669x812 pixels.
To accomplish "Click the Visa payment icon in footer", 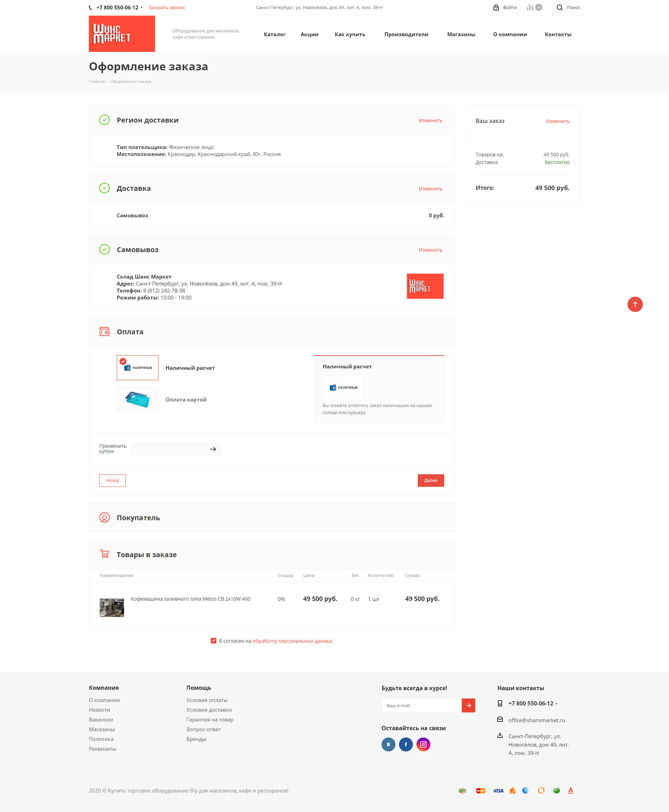I will coord(498,790).
